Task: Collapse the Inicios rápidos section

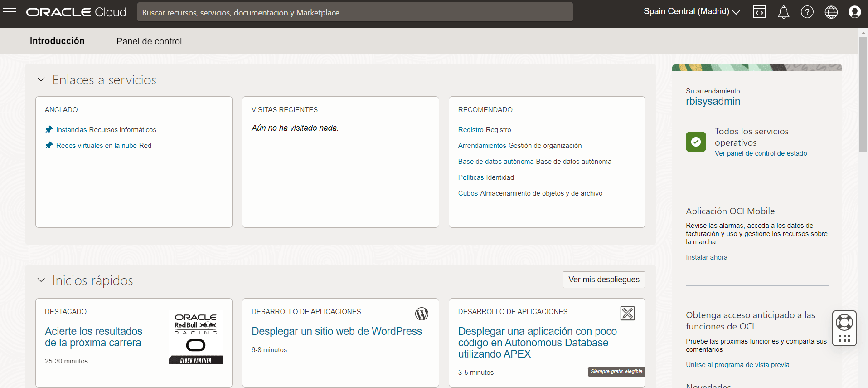Action: tap(41, 280)
